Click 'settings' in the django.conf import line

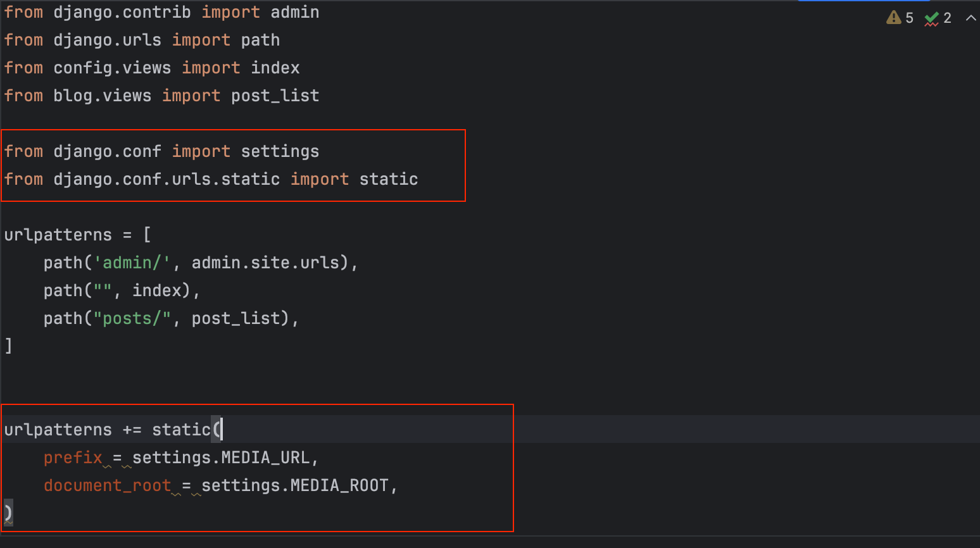[x=280, y=151]
